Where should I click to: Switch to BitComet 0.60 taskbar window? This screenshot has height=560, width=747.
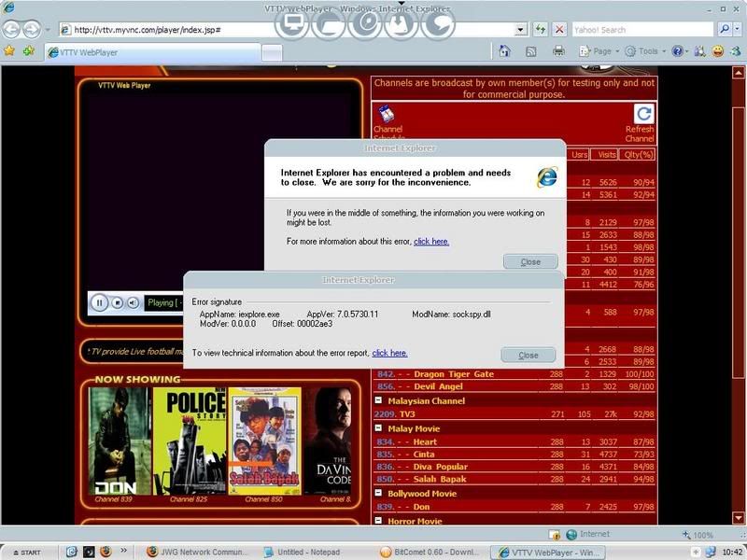click(x=431, y=552)
